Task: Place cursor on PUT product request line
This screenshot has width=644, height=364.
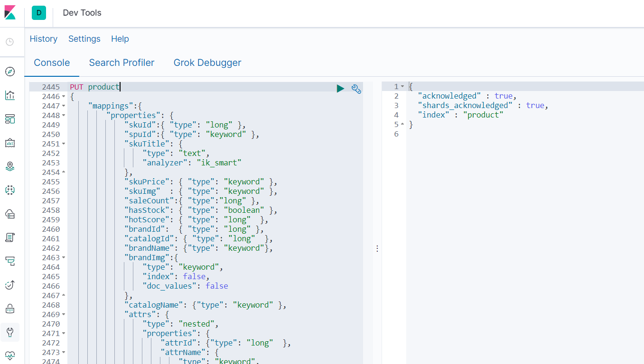Action: click(94, 87)
